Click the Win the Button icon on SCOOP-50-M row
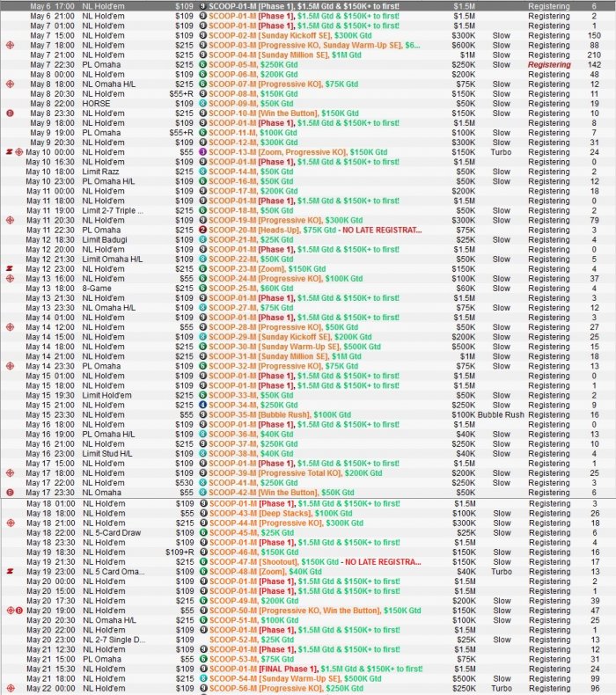This screenshot has width=616, height=695. click(x=19, y=611)
